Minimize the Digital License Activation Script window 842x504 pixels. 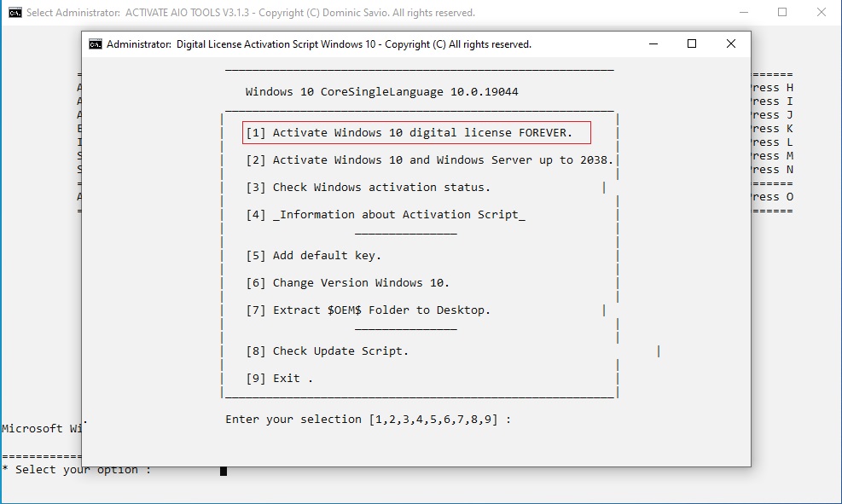(x=653, y=43)
